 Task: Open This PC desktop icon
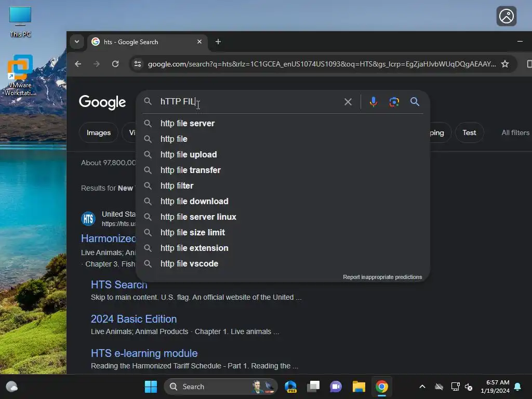tap(20, 22)
